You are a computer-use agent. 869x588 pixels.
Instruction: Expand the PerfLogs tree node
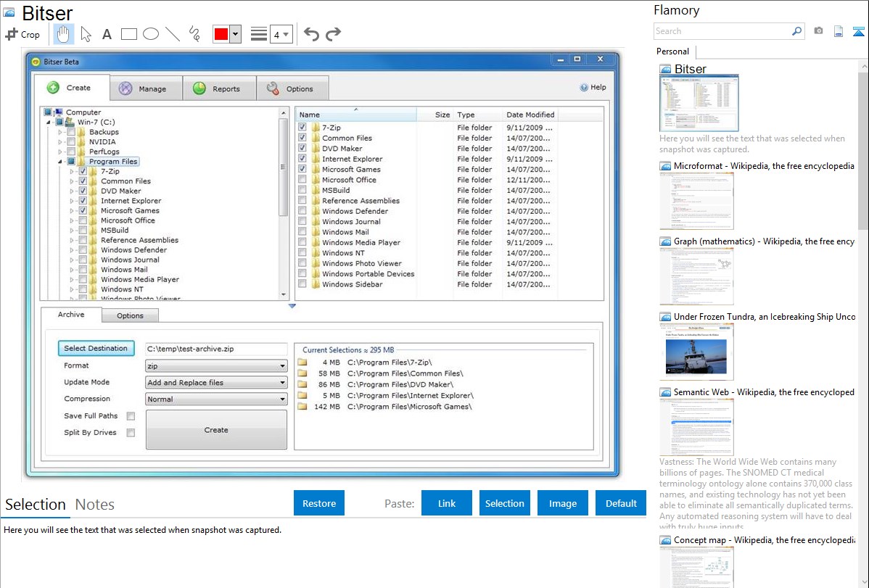tap(60, 152)
